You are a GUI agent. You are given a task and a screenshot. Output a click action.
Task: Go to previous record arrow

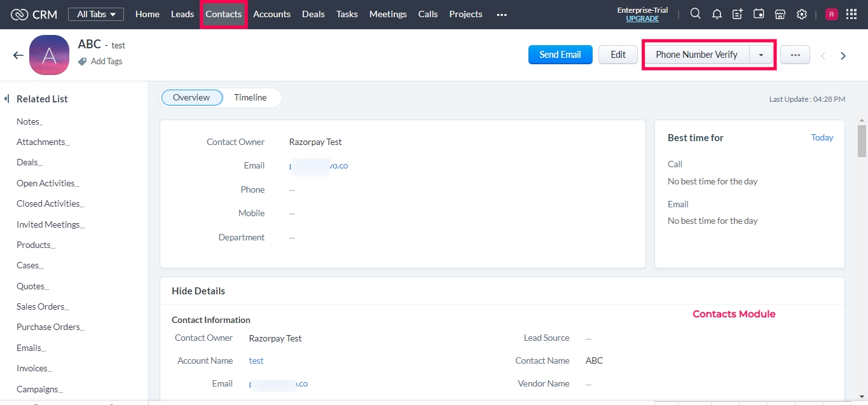(823, 56)
